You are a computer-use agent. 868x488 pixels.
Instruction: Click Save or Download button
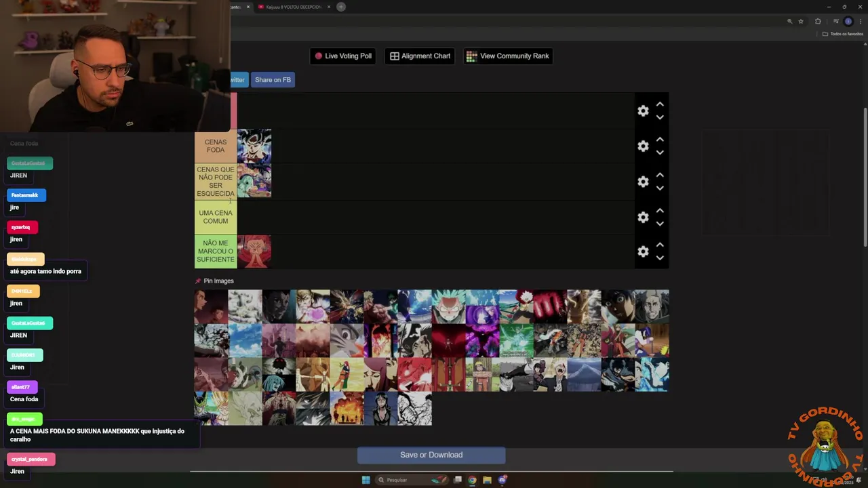pyautogui.click(x=431, y=455)
